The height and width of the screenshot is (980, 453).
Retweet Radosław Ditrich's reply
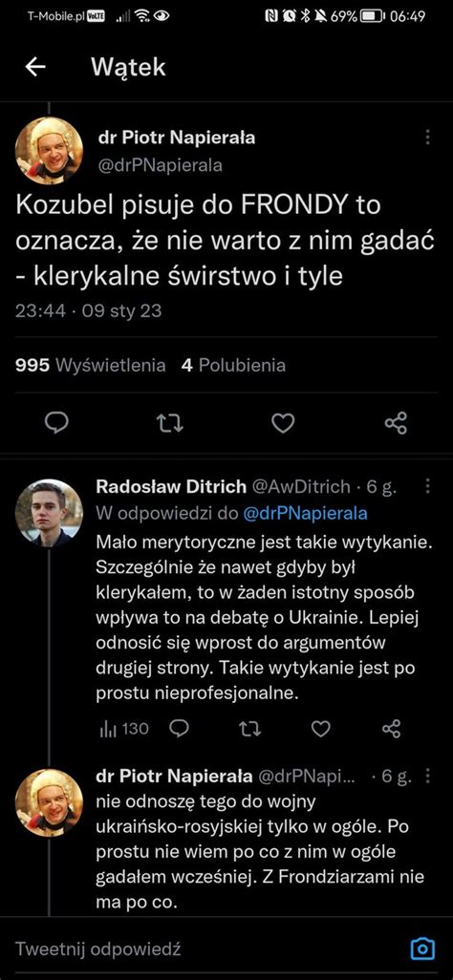point(250,728)
